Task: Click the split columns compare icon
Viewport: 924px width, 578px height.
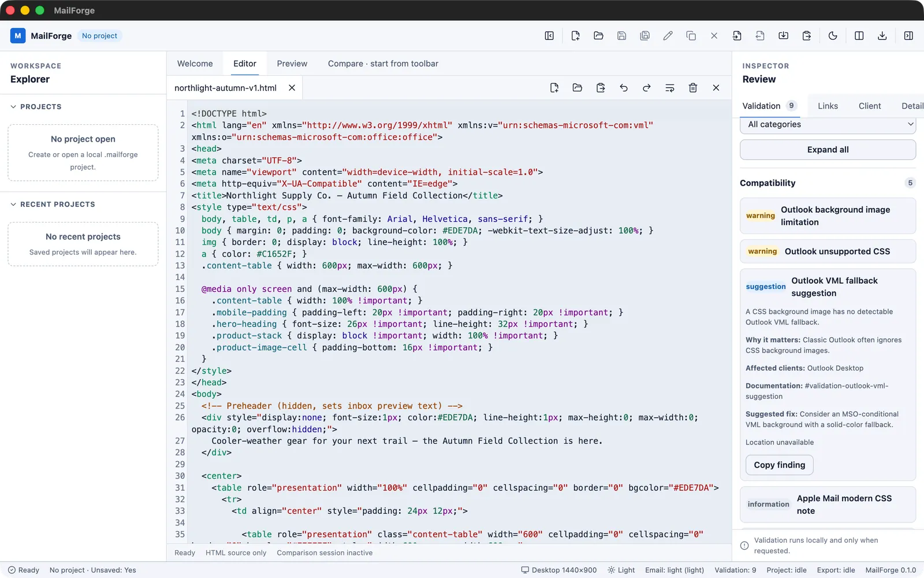Action: click(859, 36)
